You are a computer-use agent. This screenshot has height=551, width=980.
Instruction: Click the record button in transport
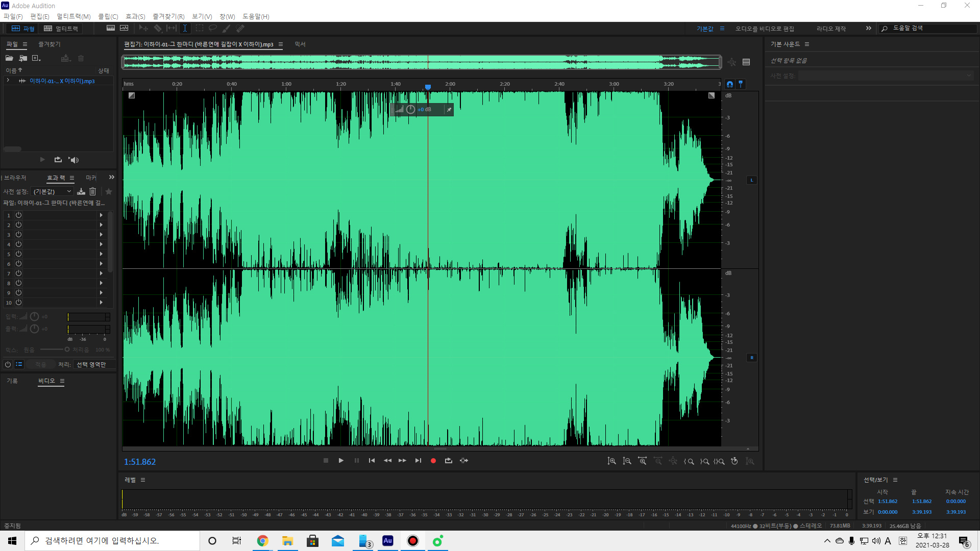click(433, 461)
